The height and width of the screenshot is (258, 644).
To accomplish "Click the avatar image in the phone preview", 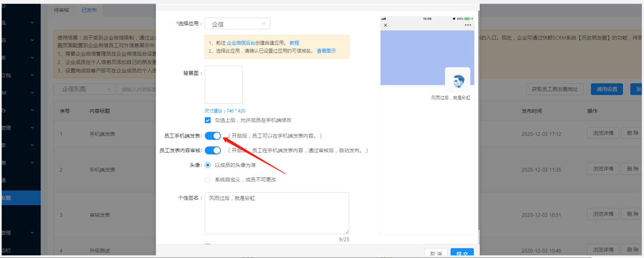I will point(457,80).
